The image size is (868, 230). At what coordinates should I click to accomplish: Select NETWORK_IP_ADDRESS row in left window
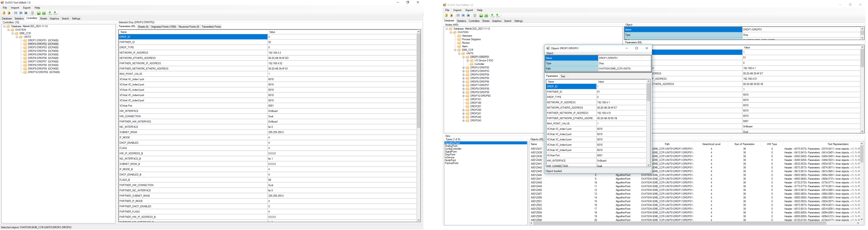pyautogui.click(x=267, y=53)
